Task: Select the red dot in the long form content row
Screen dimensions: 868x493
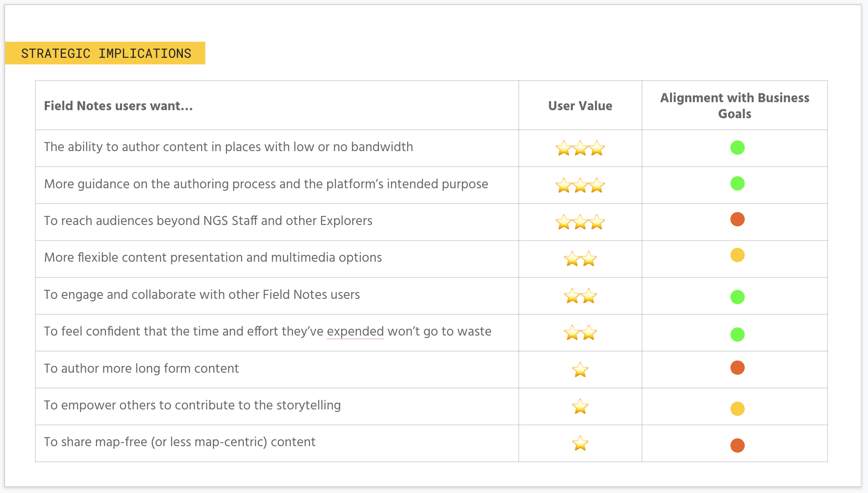Action: pyautogui.click(x=737, y=367)
